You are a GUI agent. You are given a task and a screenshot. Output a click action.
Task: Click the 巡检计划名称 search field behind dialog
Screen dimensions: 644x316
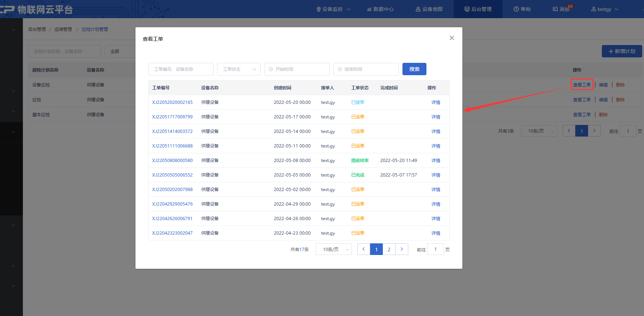(x=65, y=51)
